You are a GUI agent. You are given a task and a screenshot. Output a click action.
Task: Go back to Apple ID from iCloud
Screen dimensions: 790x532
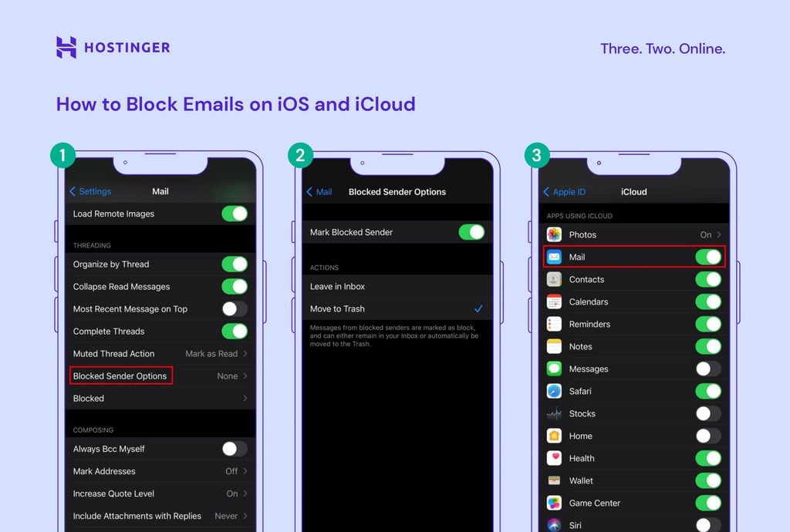pyautogui.click(x=564, y=192)
